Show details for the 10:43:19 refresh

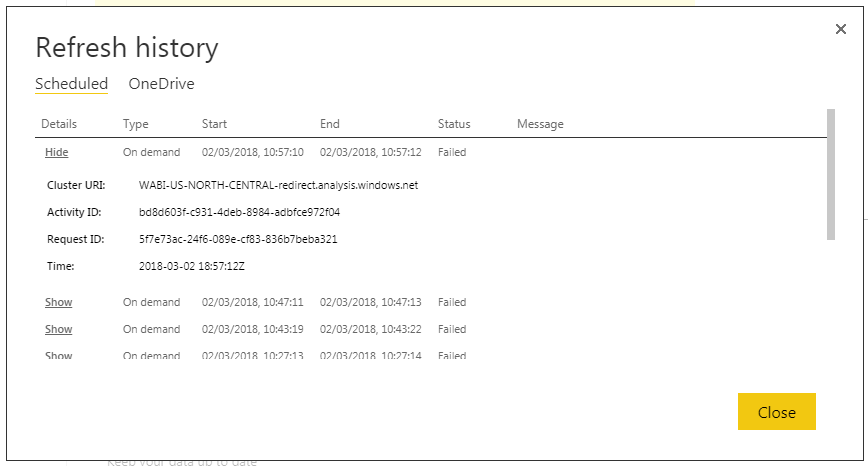click(59, 329)
